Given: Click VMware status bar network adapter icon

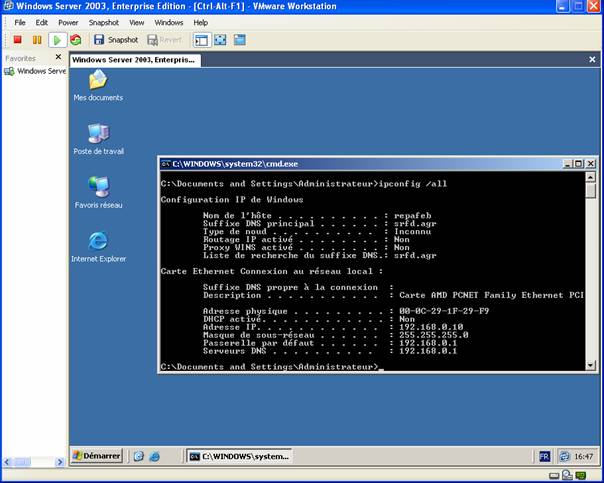Looking at the screenshot, I should [x=581, y=476].
